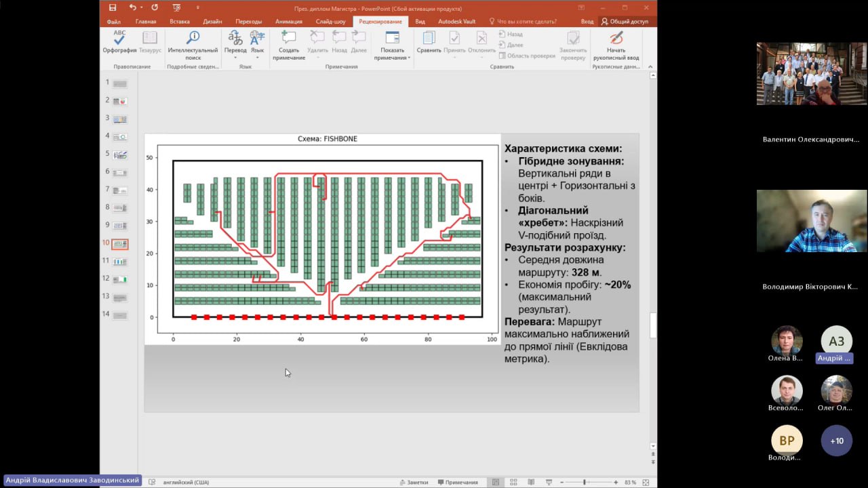Run the Орфография spelling check
Screen dimensions: 868x488
pyautogui.click(x=119, y=42)
